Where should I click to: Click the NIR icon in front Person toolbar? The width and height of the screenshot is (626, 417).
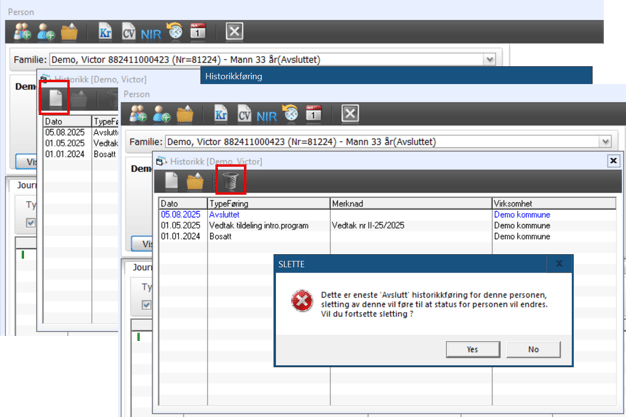(x=263, y=113)
